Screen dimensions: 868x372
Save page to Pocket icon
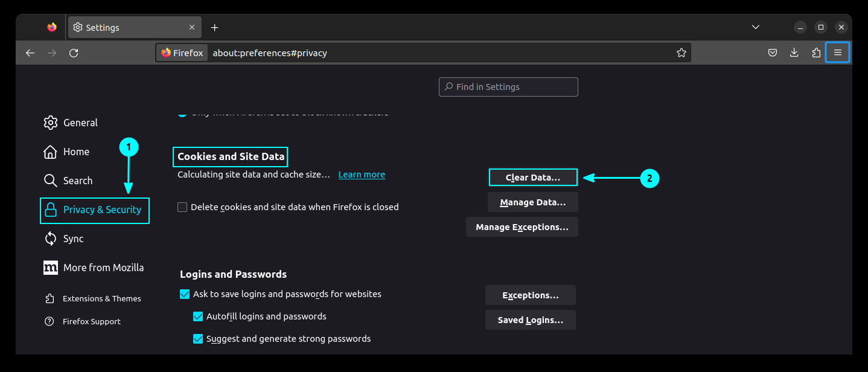coord(773,53)
